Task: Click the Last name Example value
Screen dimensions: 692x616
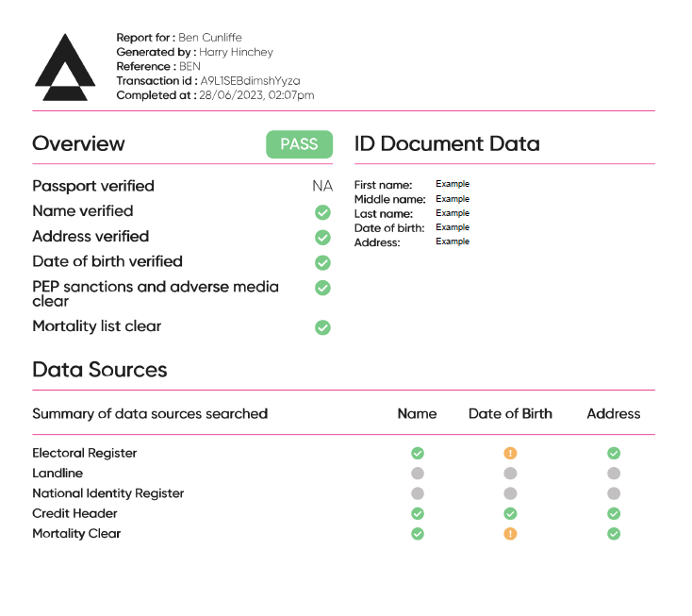Action: [x=453, y=213]
